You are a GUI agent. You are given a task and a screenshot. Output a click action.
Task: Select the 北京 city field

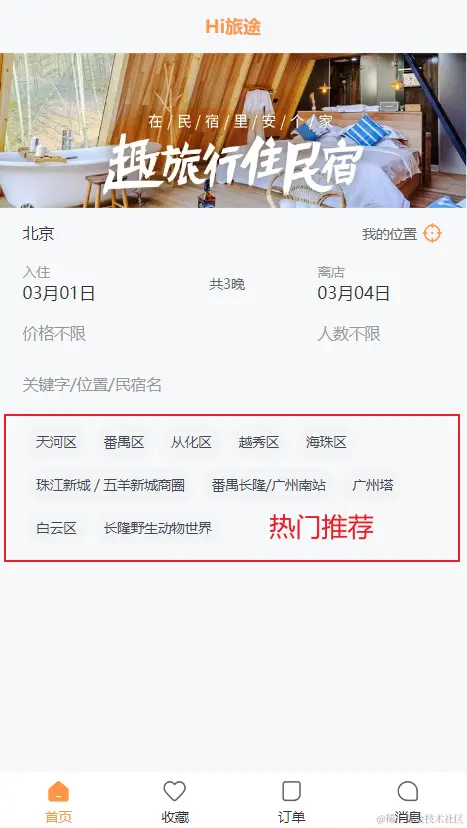tap(38, 234)
